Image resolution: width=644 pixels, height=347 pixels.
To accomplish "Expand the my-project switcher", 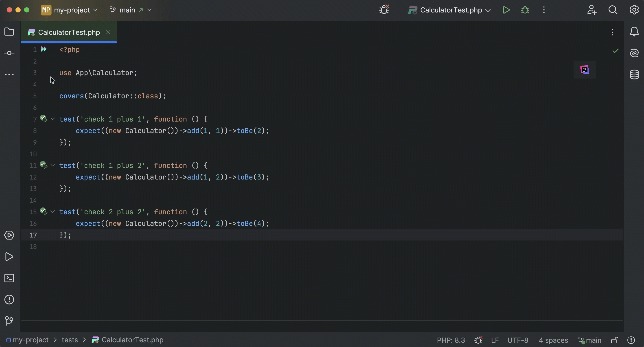I will coord(96,10).
